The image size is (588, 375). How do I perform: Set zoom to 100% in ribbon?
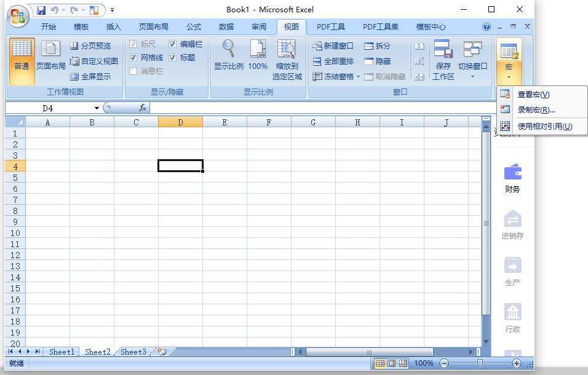click(x=258, y=55)
